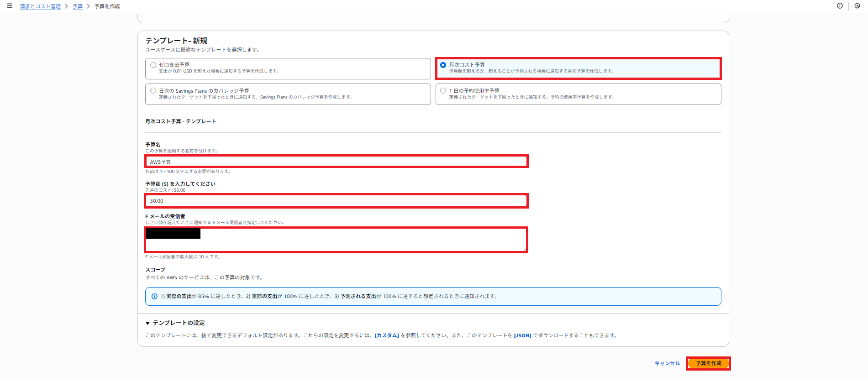Select the 月次コスト予算 radio button

tap(443, 65)
